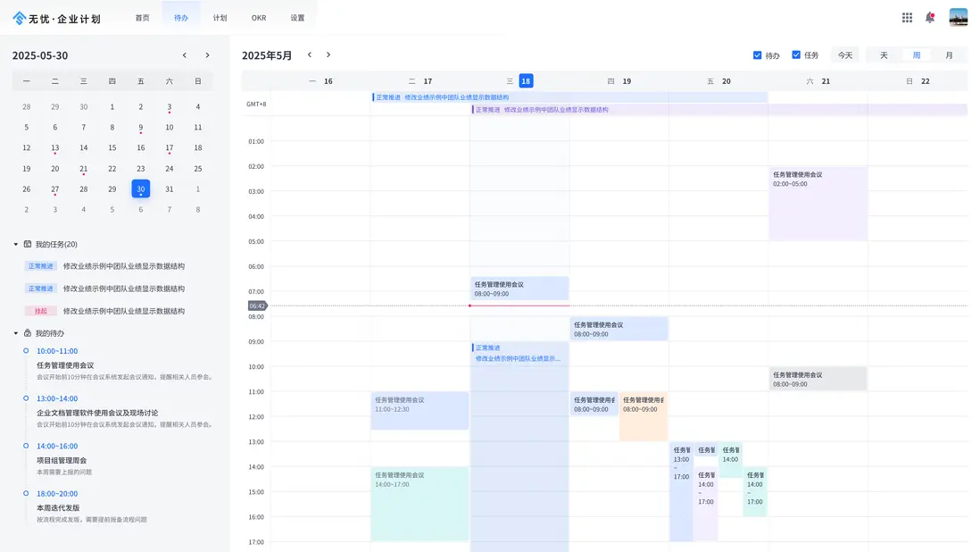Open the user avatar thumbnail
The width and height of the screenshot is (980, 552).
pos(958,18)
